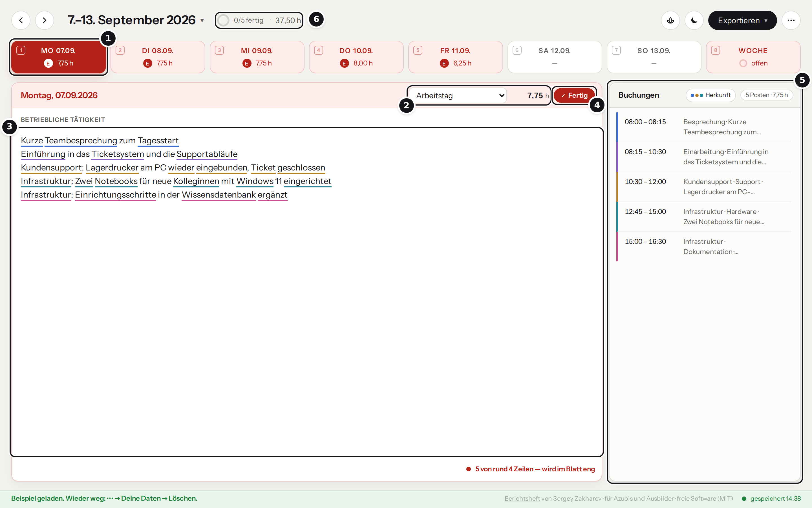Click the 5 von rund 4 Zeilen warning

531,469
